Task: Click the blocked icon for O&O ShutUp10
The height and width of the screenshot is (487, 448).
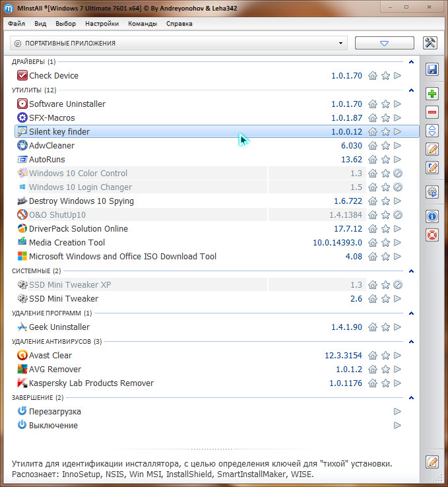Action: (398, 215)
